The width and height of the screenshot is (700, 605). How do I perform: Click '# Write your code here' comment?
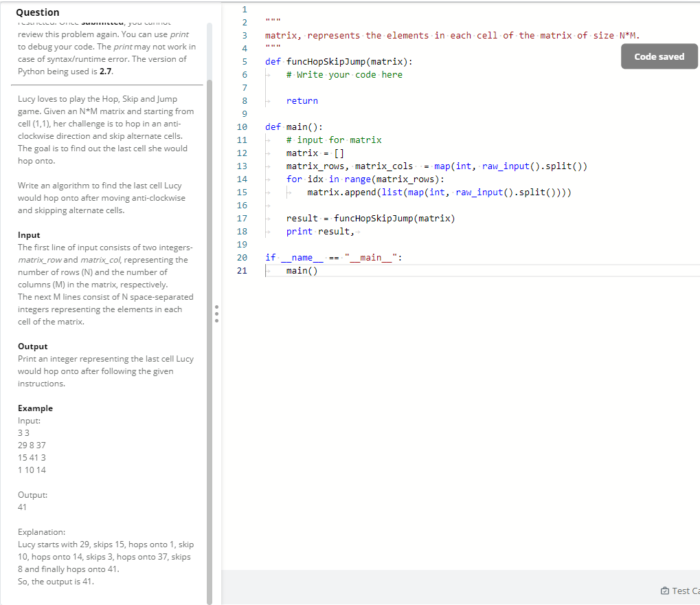point(344,75)
